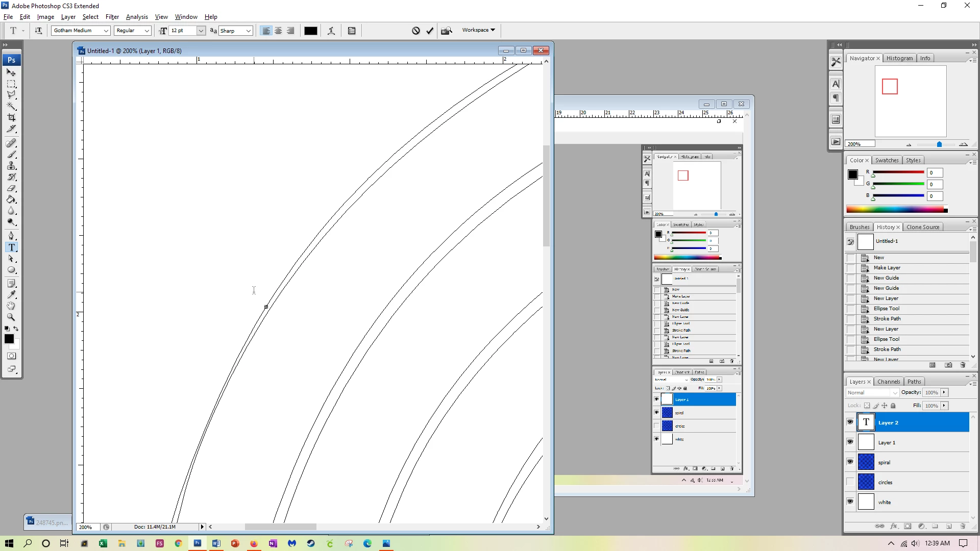Click center text alignment icon
The image size is (980, 551).
point(278,31)
